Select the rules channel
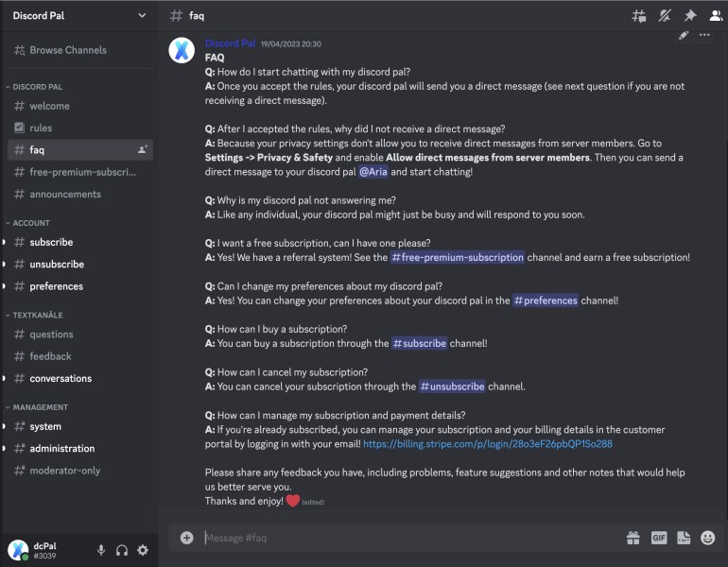This screenshot has width=728, height=567. (41, 128)
